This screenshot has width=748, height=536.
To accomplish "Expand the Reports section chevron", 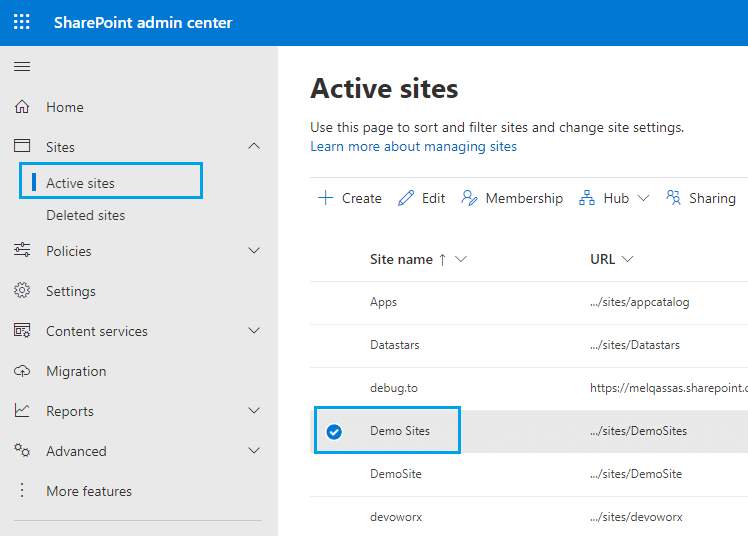I will click(x=254, y=411).
